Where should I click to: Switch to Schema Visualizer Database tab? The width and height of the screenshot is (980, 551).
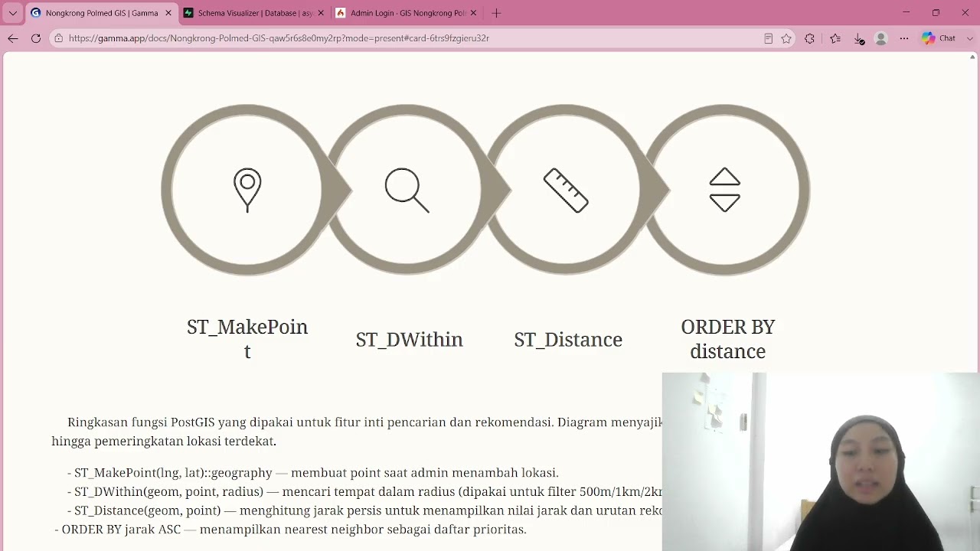coord(254,13)
